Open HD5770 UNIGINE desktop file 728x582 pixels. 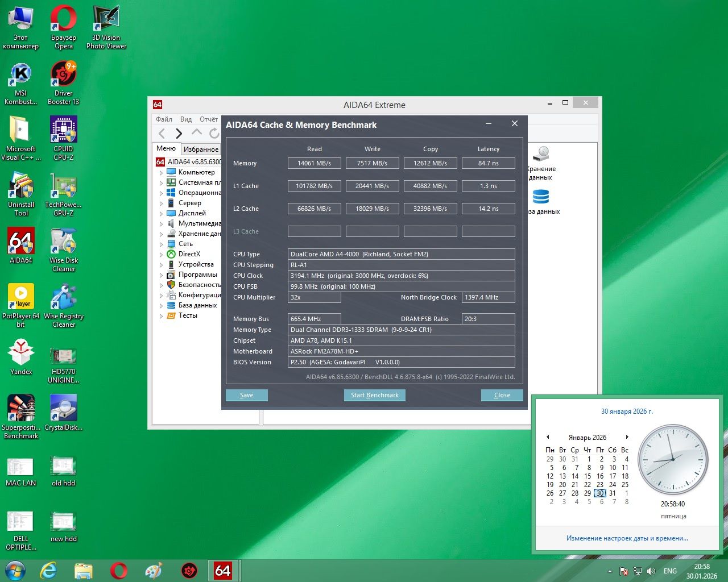[x=63, y=365]
